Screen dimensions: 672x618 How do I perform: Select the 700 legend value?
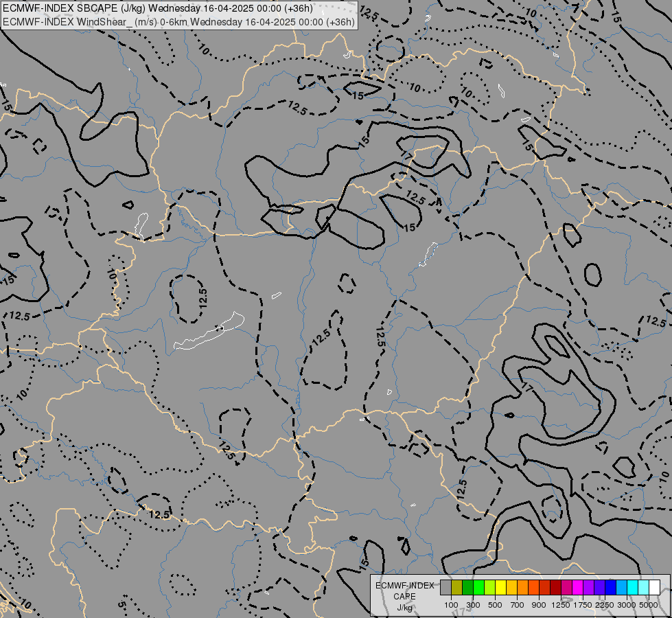click(x=518, y=605)
